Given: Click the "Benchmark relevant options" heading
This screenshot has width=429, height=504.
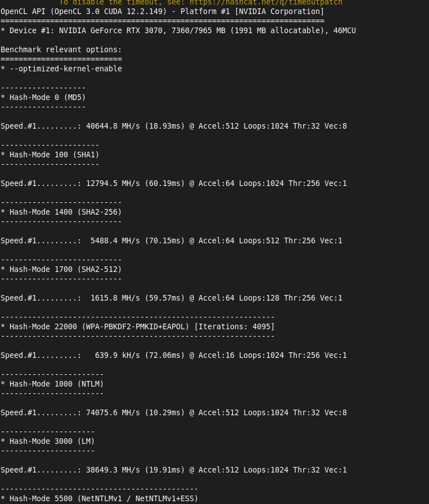Looking at the screenshot, I should click(x=61, y=49).
